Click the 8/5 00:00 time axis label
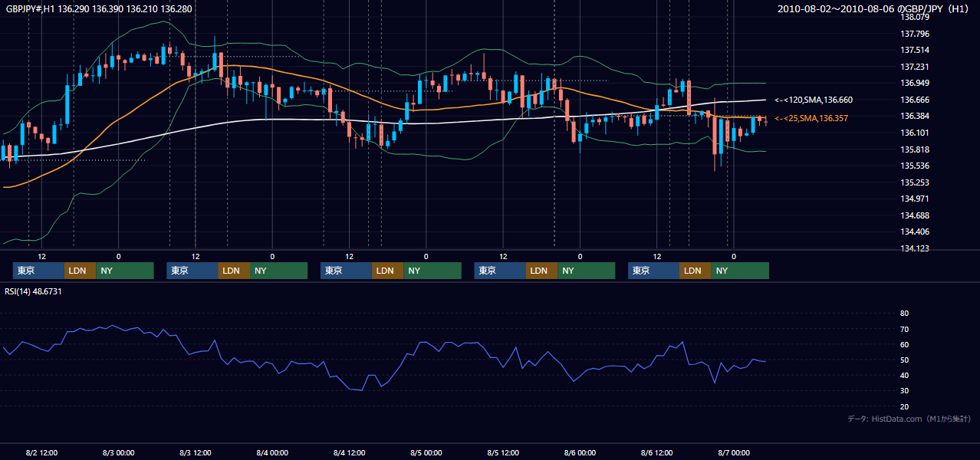 (426, 452)
